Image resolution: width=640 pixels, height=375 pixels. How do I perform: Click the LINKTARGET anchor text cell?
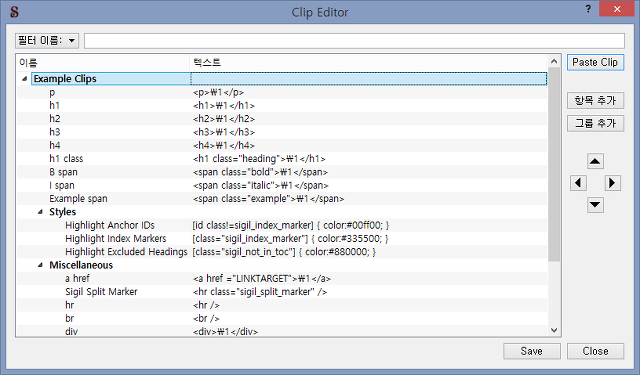tap(262, 278)
